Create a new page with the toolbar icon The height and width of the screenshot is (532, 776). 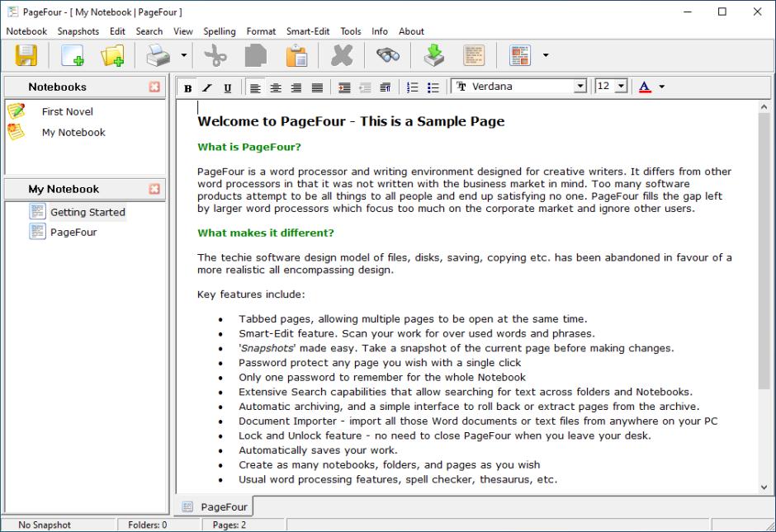[x=73, y=55]
